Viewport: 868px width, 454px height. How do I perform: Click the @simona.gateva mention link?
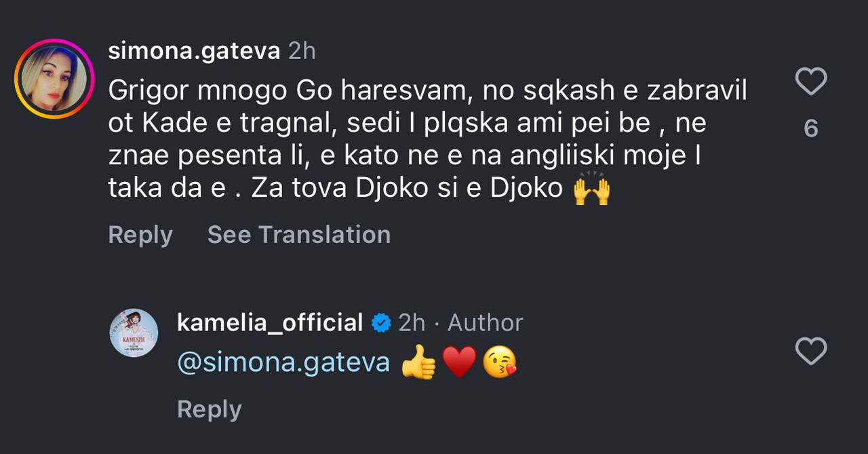283,363
